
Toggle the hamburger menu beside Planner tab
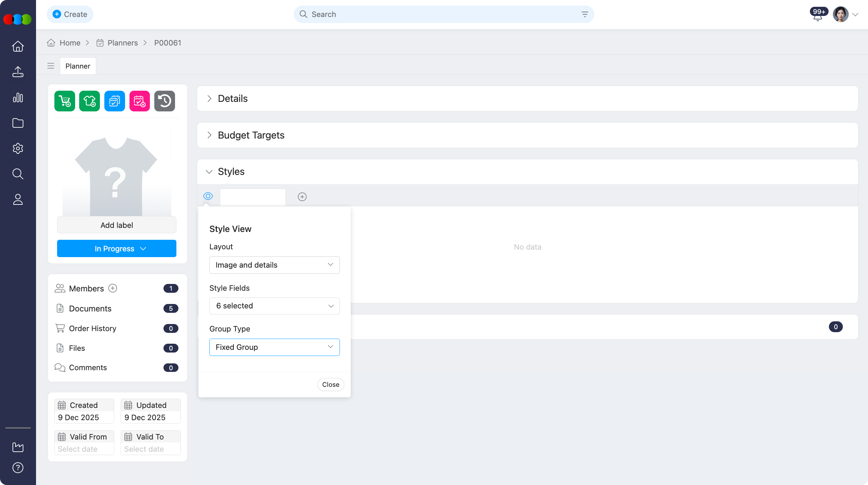pos(51,66)
